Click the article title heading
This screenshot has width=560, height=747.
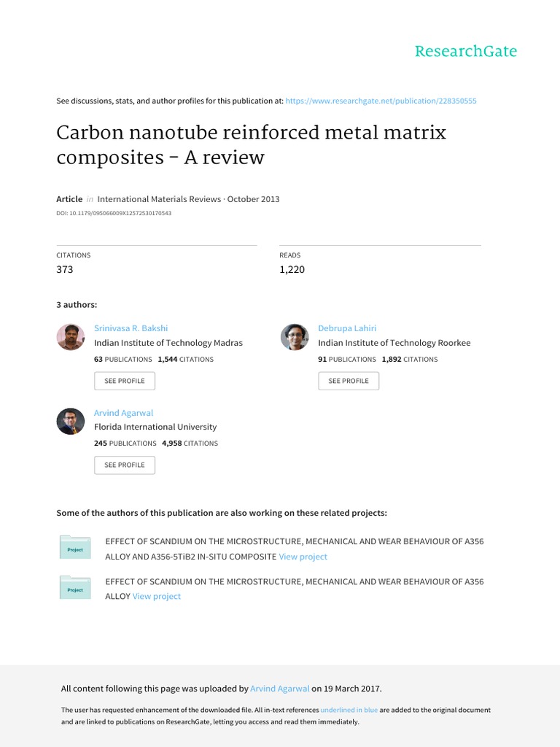click(x=252, y=144)
